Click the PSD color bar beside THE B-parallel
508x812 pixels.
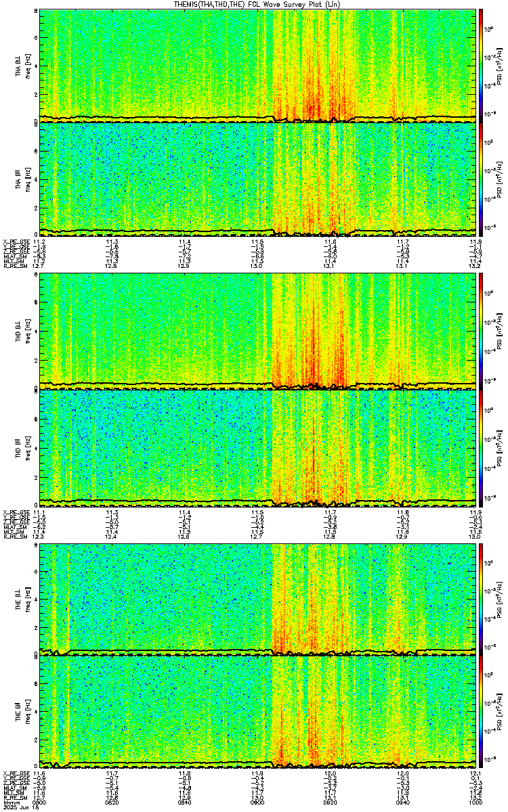pos(481,713)
